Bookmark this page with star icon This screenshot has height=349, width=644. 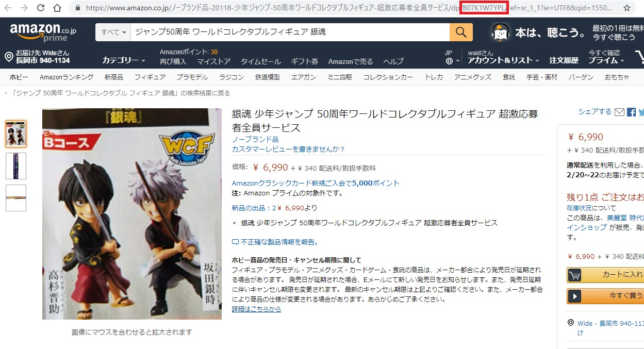627,8
